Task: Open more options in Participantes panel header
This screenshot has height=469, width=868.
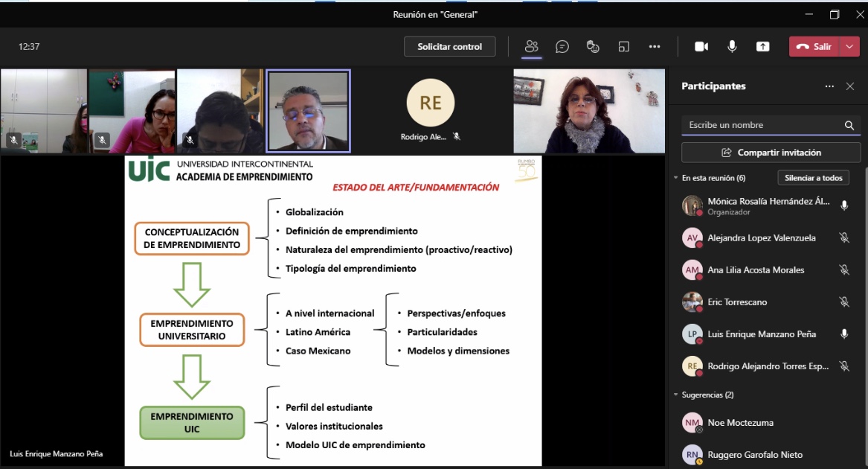Action: click(829, 86)
